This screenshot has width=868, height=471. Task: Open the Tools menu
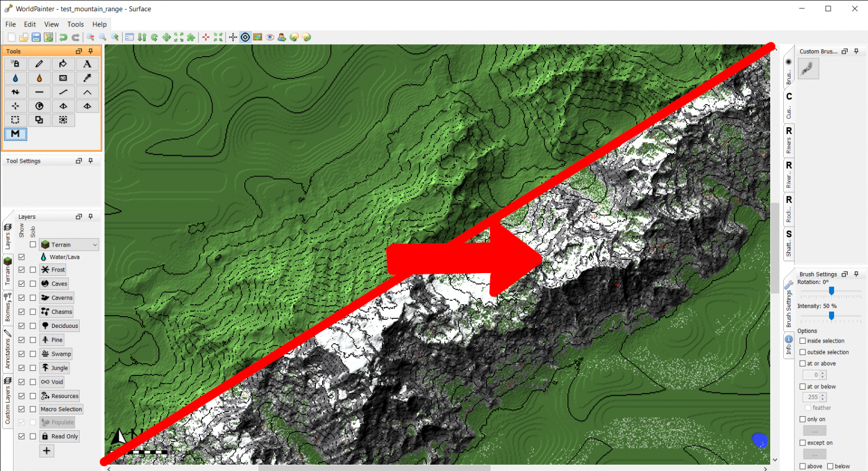point(75,24)
